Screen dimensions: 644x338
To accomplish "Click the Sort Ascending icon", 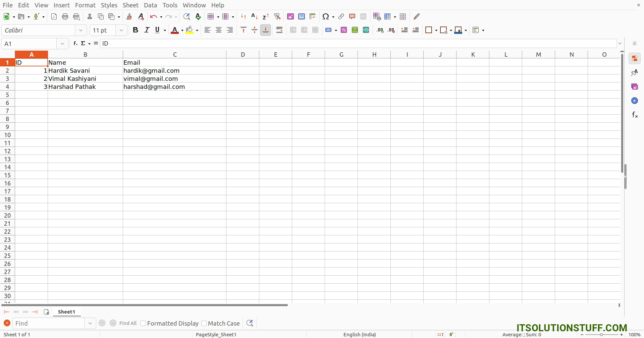I will click(255, 16).
